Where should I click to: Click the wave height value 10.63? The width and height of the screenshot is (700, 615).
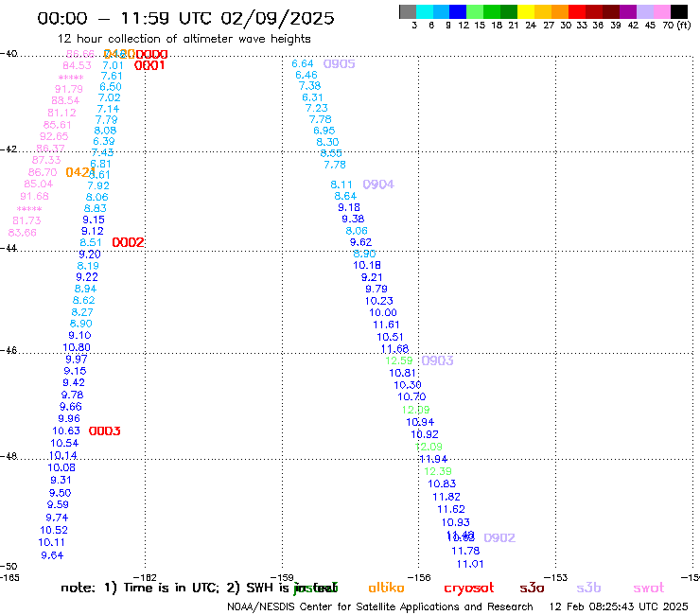click(66, 431)
